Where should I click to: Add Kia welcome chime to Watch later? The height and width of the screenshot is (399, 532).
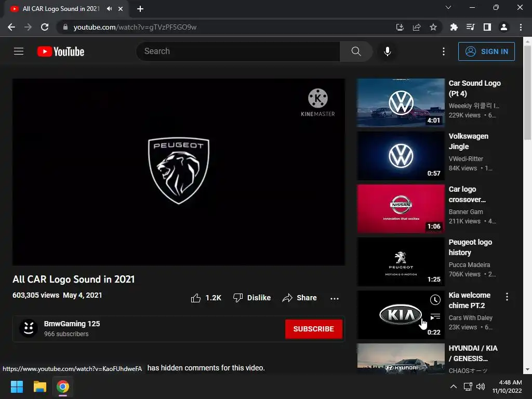[x=435, y=300]
